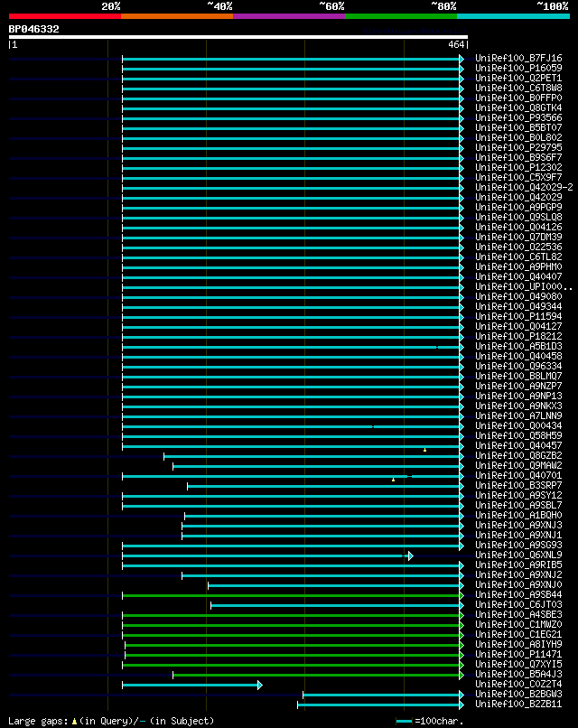
Task: Click the cyan ~100% identity legend segment
Action: point(514,16)
